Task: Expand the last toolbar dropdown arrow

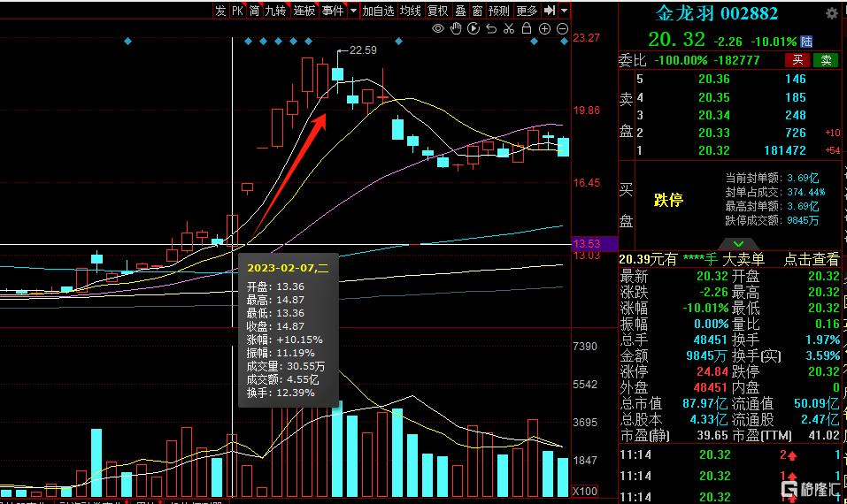Action: (564, 11)
